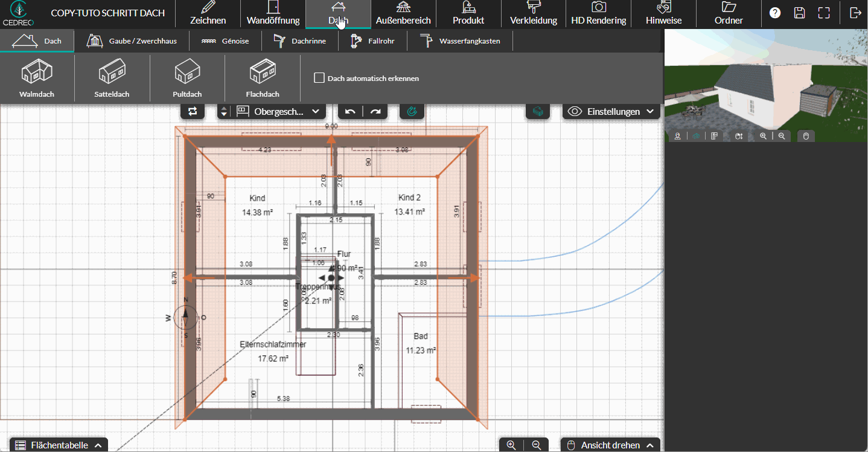Click the mouse help icon in preview

click(x=806, y=136)
